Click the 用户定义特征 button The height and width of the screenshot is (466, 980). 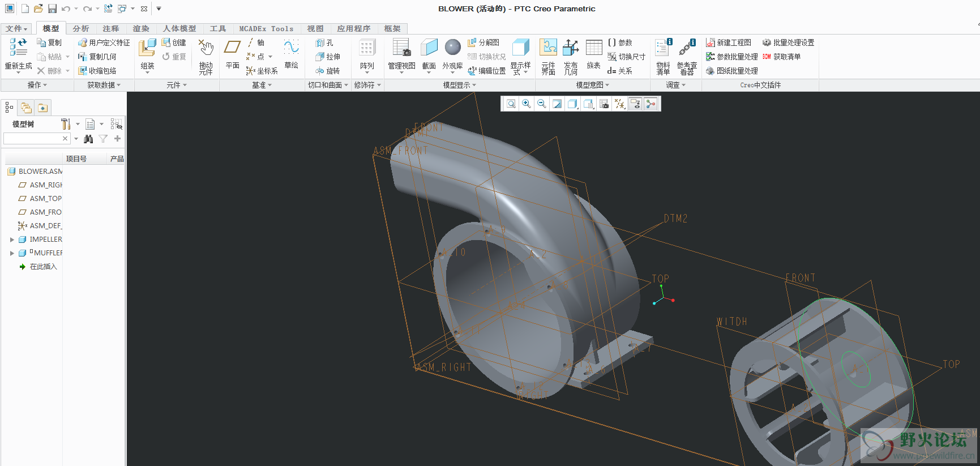click(x=104, y=42)
